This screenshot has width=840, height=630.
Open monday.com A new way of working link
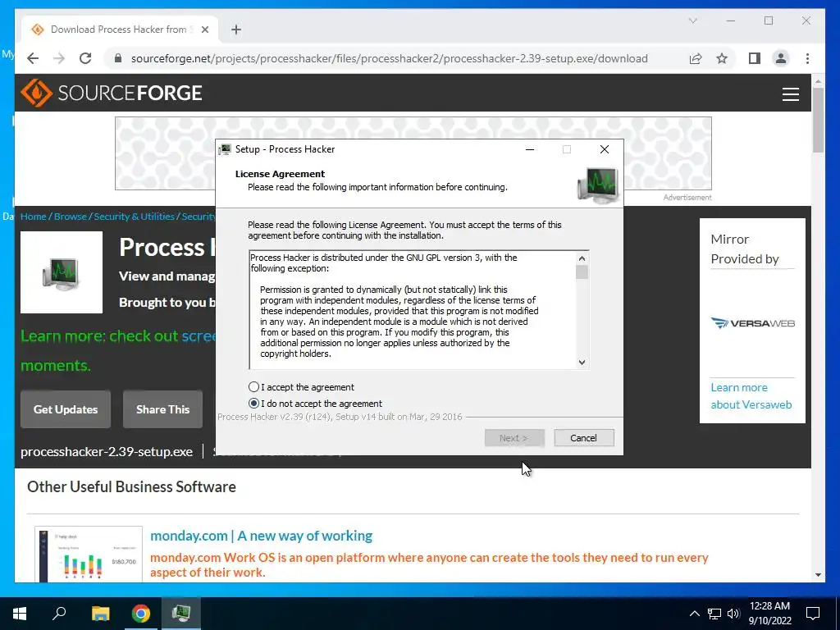261,536
